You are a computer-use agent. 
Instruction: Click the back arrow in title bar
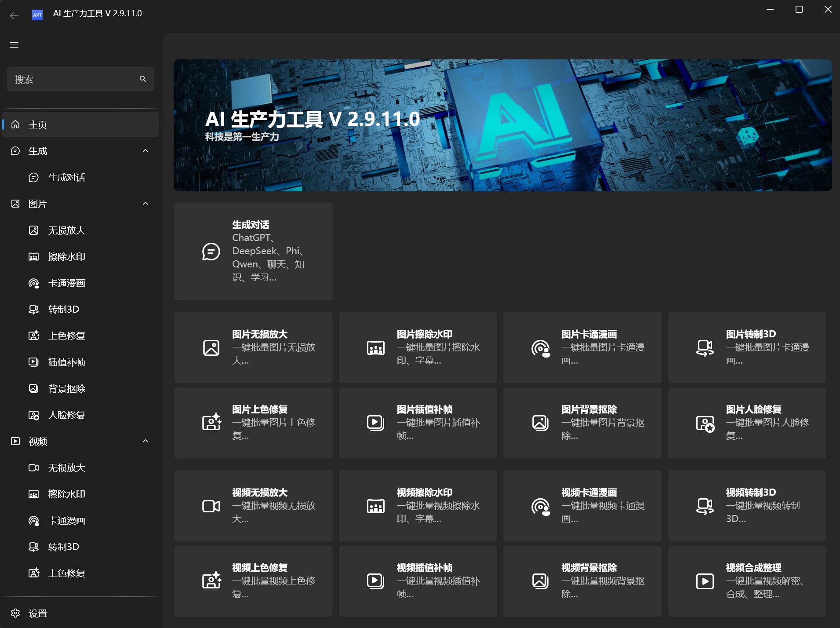pos(14,15)
